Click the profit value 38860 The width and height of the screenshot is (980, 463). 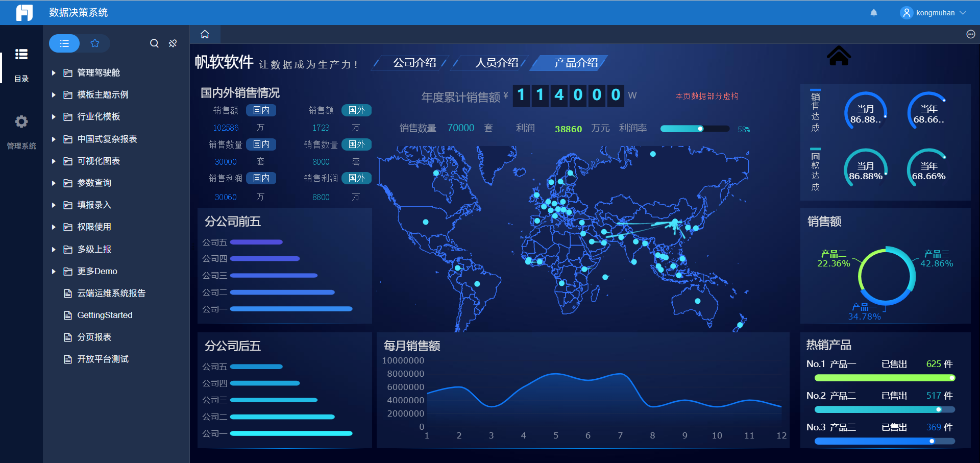569,129
